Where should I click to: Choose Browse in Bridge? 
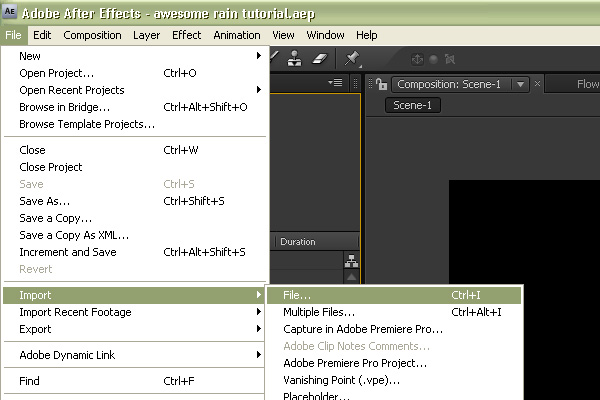pos(134,107)
